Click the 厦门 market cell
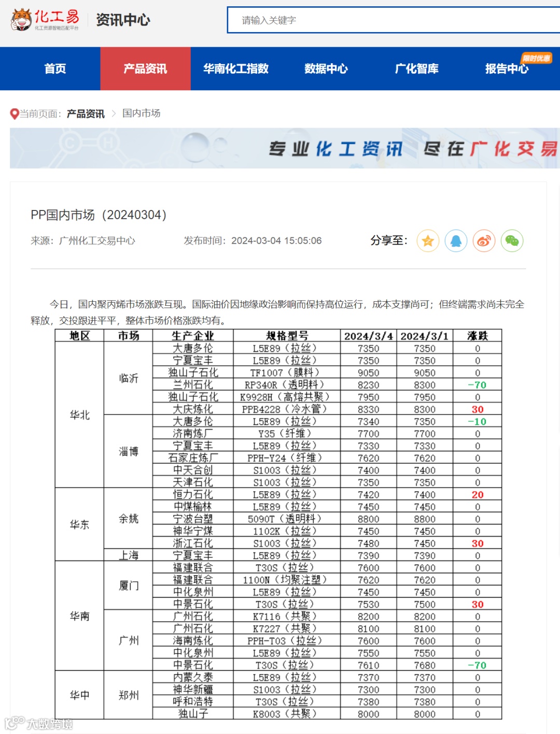Screen dimensions: 560x734 [129, 585]
